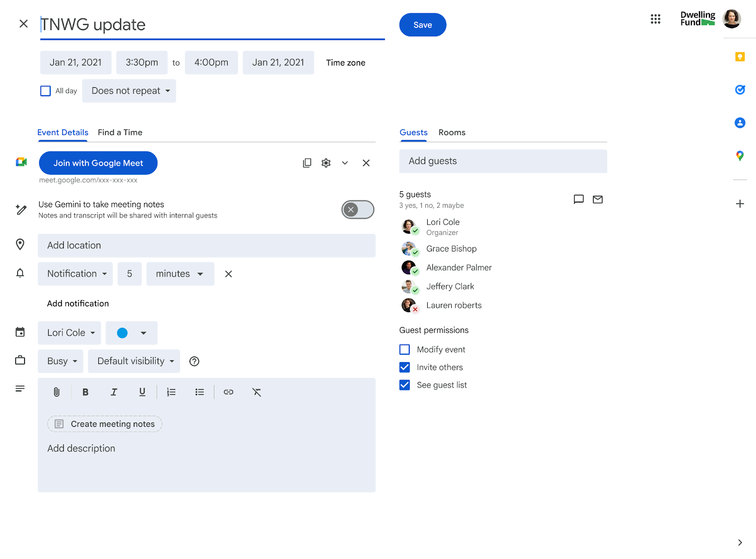Copy the Google Meet conferencing info
The height and width of the screenshot is (559, 756).
click(307, 163)
